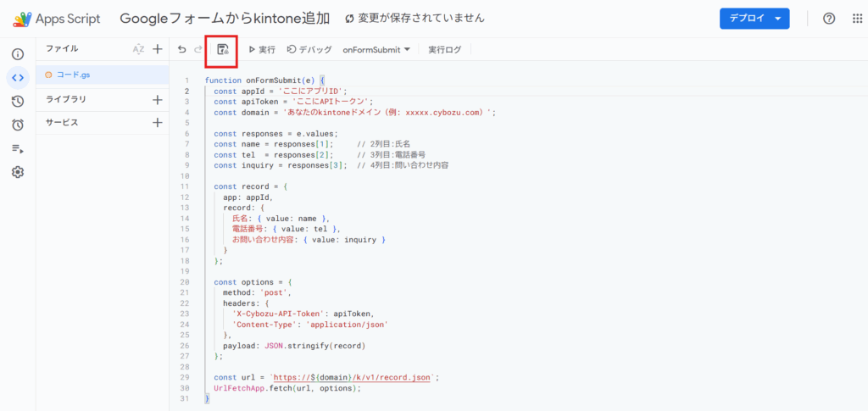Click the 'application/json' string
This screenshot has width=868, height=411.
347,325
